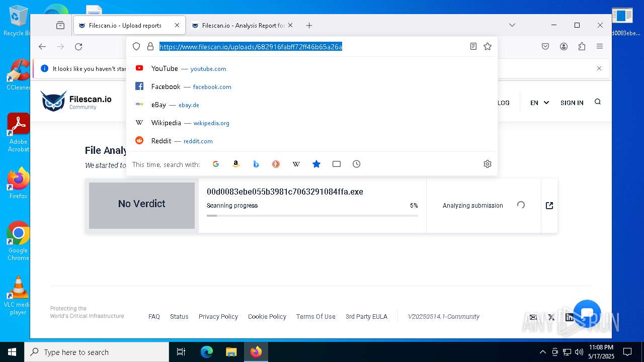Switch to Filescan.io - Analysis Report tab

[x=243, y=25]
